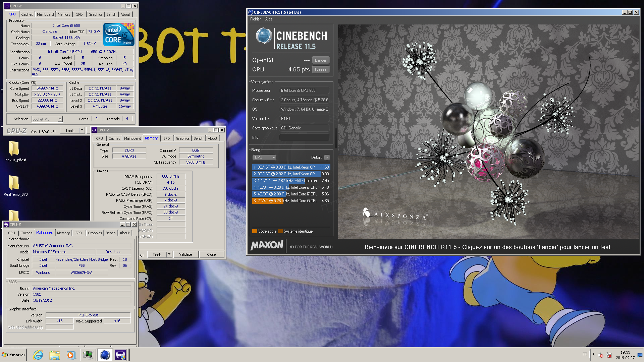Click the muted volume tray icon
The height and width of the screenshot is (362, 644).
click(x=601, y=355)
